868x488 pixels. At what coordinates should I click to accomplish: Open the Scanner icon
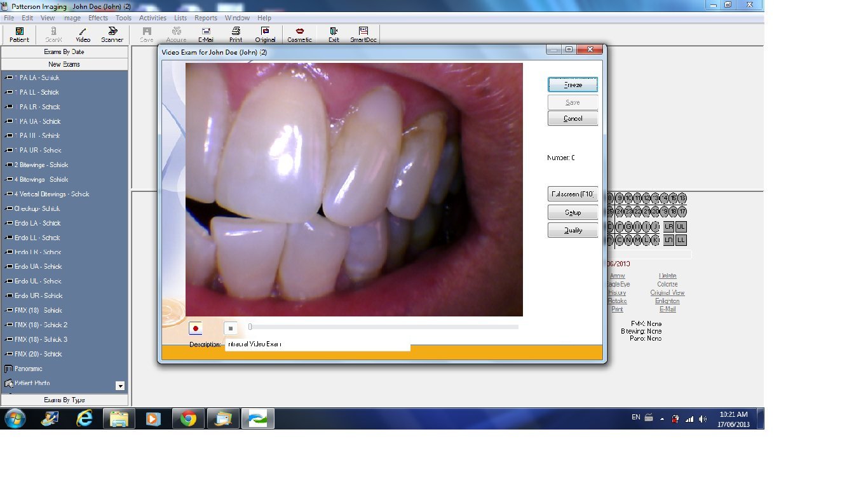(112, 34)
